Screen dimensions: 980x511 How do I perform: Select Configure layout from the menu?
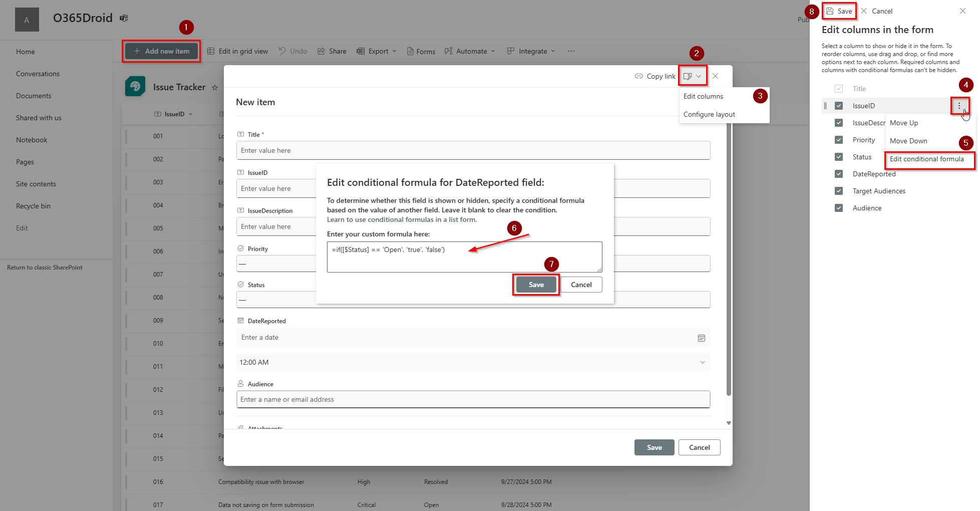pyautogui.click(x=709, y=114)
